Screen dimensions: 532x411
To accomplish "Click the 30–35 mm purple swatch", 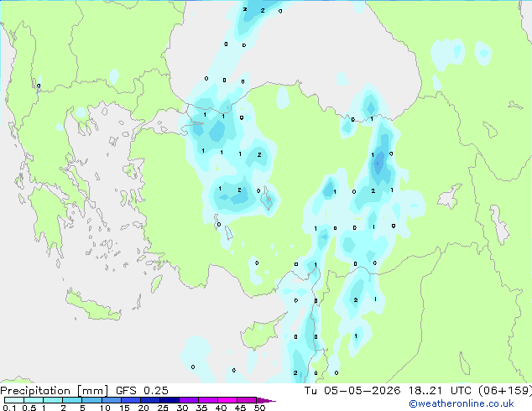I will tap(188, 400).
